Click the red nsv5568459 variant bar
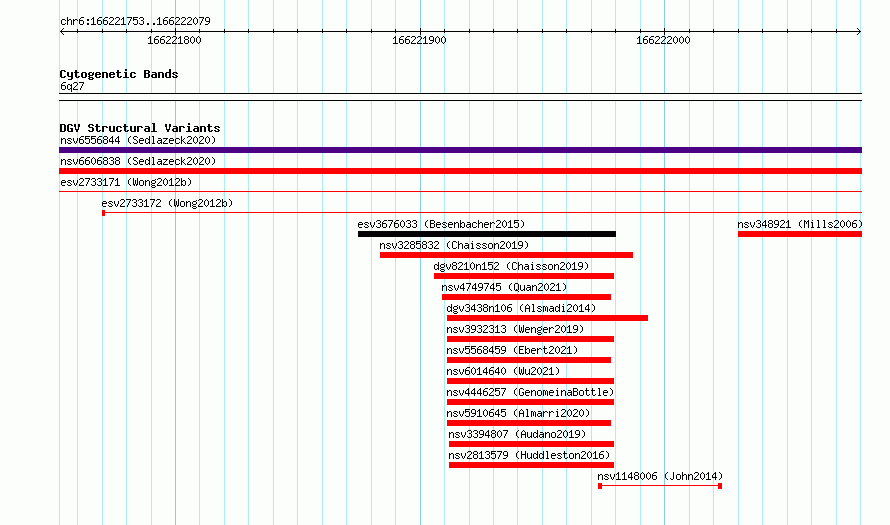This screenshot has height=525, width=890. tap(529, 360)
